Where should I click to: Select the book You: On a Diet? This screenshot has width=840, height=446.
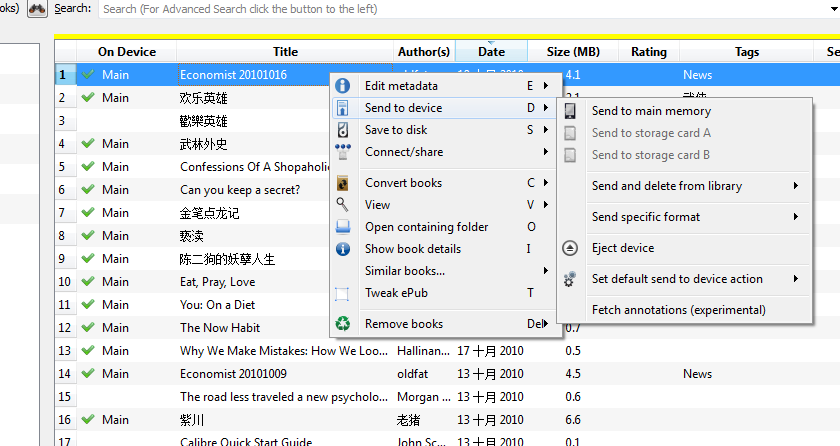point(218,305)
